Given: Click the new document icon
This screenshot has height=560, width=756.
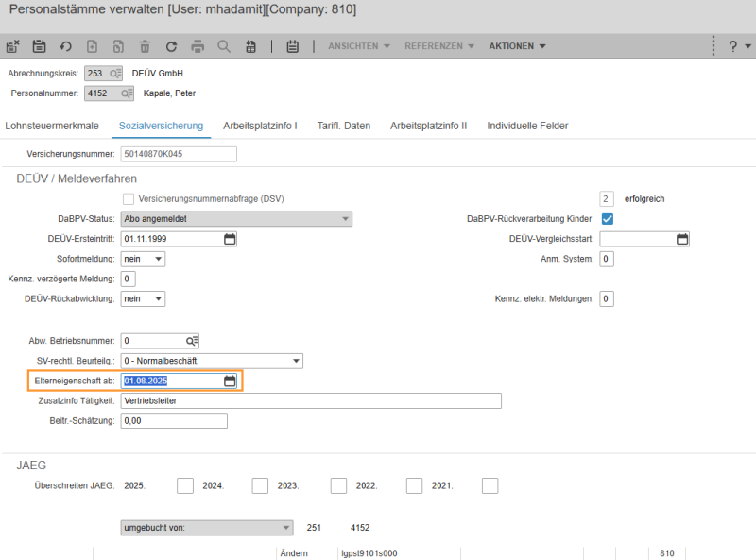Looking at the screenshot, I should pos(92,46).
